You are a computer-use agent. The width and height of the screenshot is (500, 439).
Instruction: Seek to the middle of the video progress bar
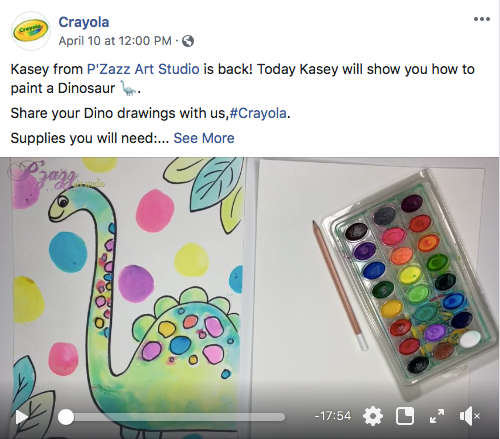click(x=172, y=417)
